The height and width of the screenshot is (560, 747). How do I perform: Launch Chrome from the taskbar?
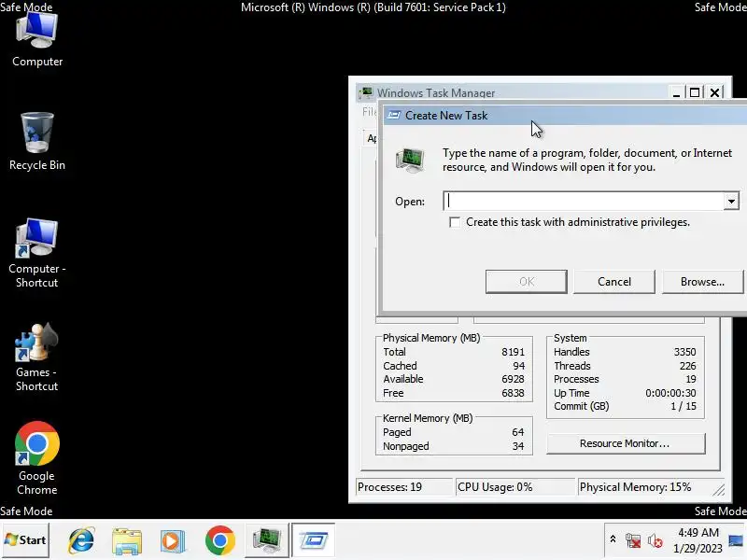click(220, 541)
